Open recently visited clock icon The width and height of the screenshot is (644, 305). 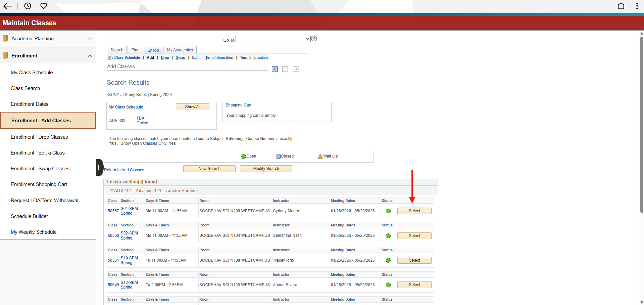tap(28, 6)
